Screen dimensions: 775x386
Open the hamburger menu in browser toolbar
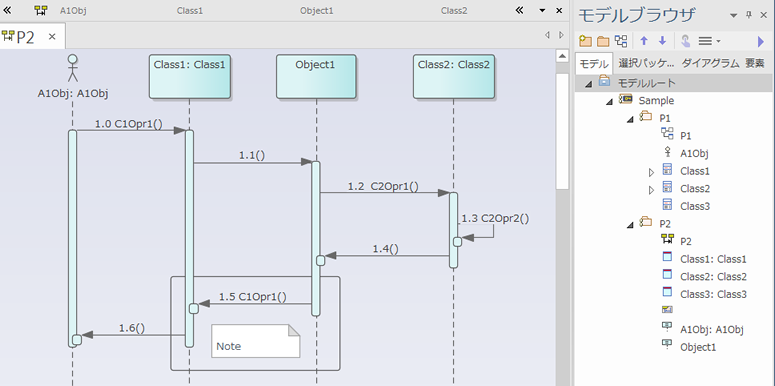(709, 41)
